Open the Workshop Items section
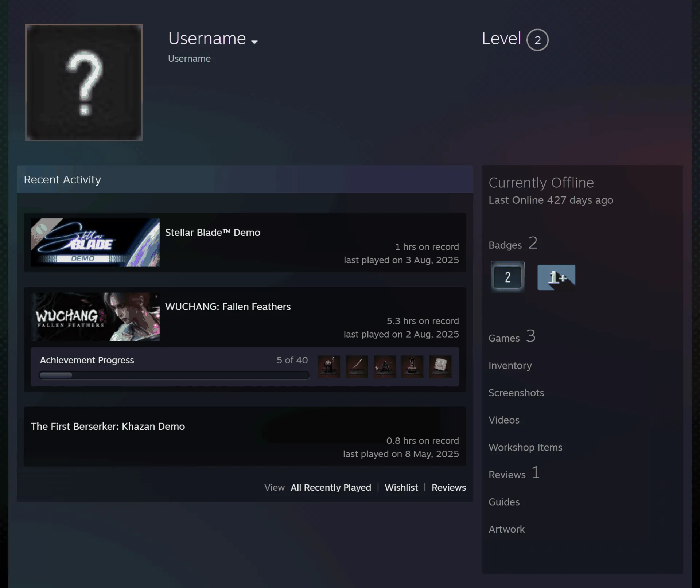This screenshot has width=700, height=588. (525, 447)
